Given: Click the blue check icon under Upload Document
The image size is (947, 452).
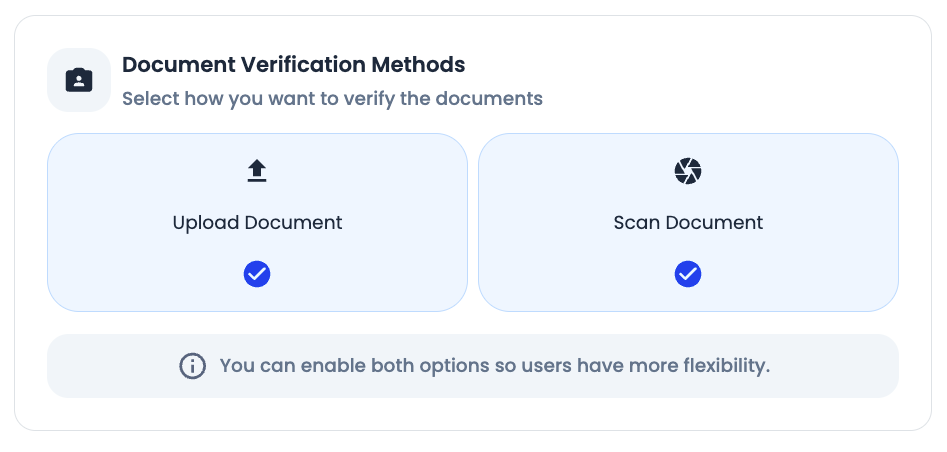Looking at the screenshot, I should (257, 274).
